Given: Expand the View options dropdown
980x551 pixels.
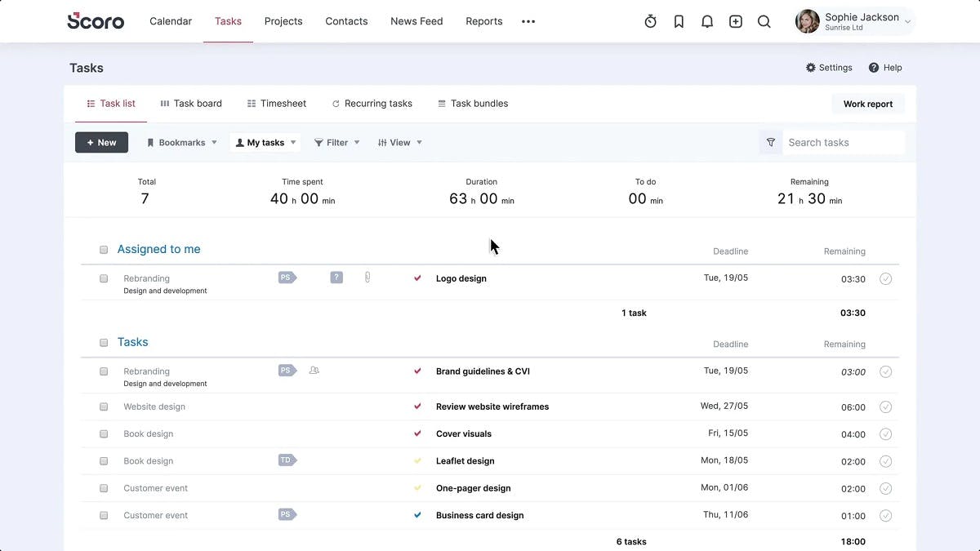Looking at the screenshot, I should point(400,143).
